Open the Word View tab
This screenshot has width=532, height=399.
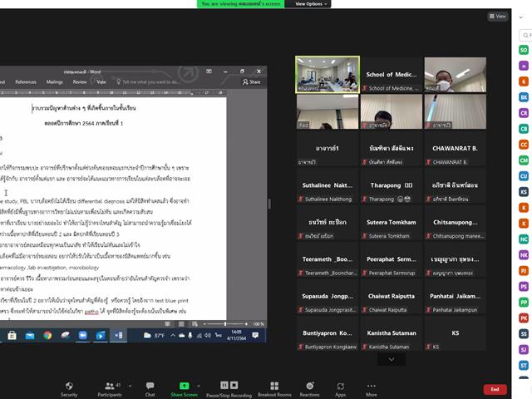101,81
